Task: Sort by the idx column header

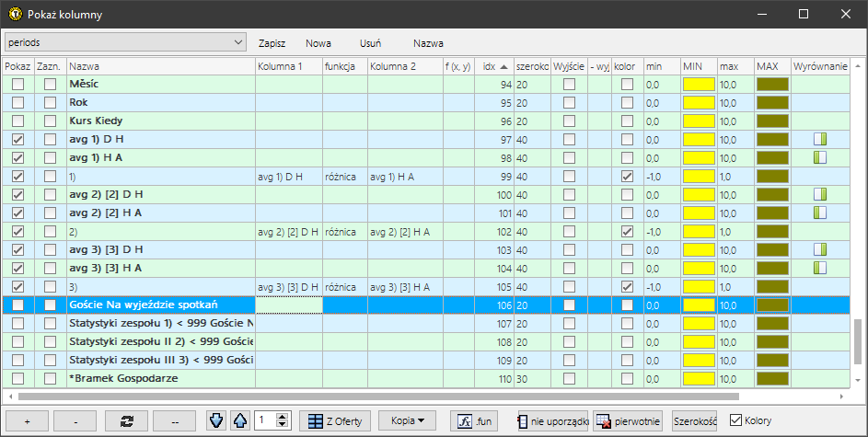Action: point(495,66)
